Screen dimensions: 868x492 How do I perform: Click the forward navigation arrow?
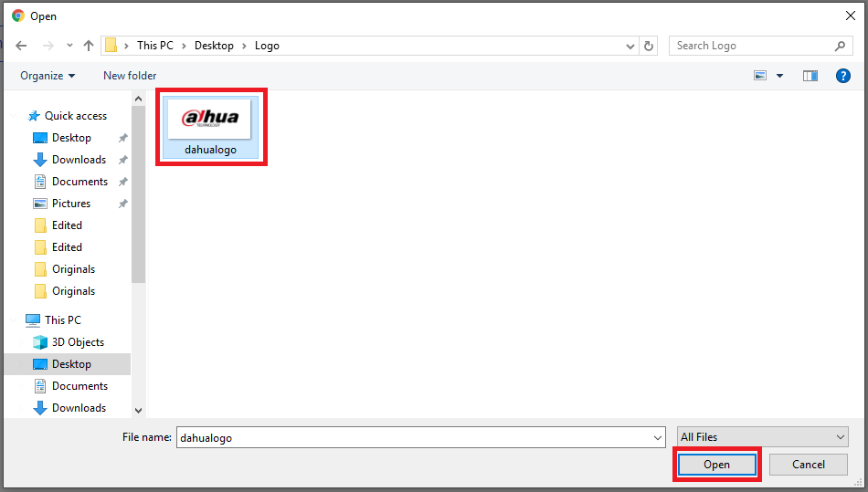[48, 46]
